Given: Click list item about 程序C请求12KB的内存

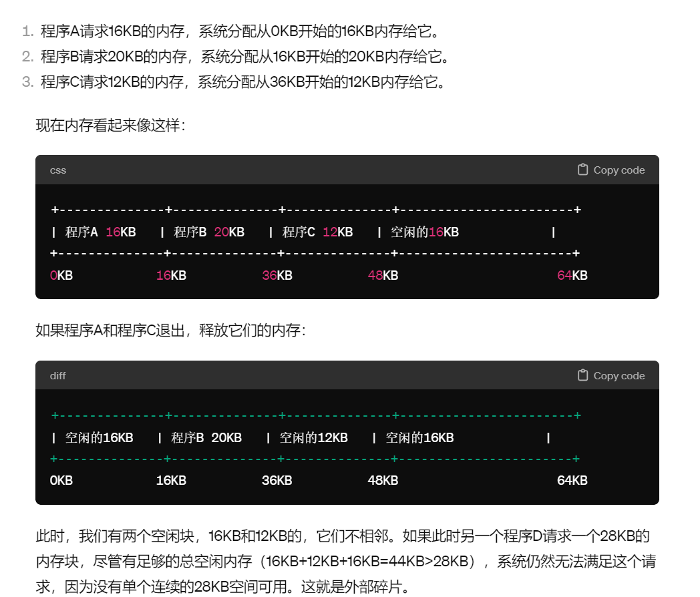Looking at the screenshot, I should [x=244, y=81].
